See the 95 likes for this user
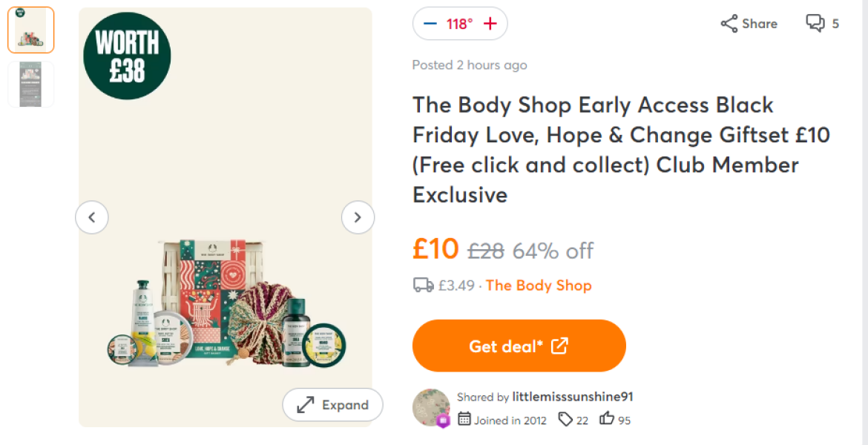This screenshot has height=445, width=868. click(615, 420)
